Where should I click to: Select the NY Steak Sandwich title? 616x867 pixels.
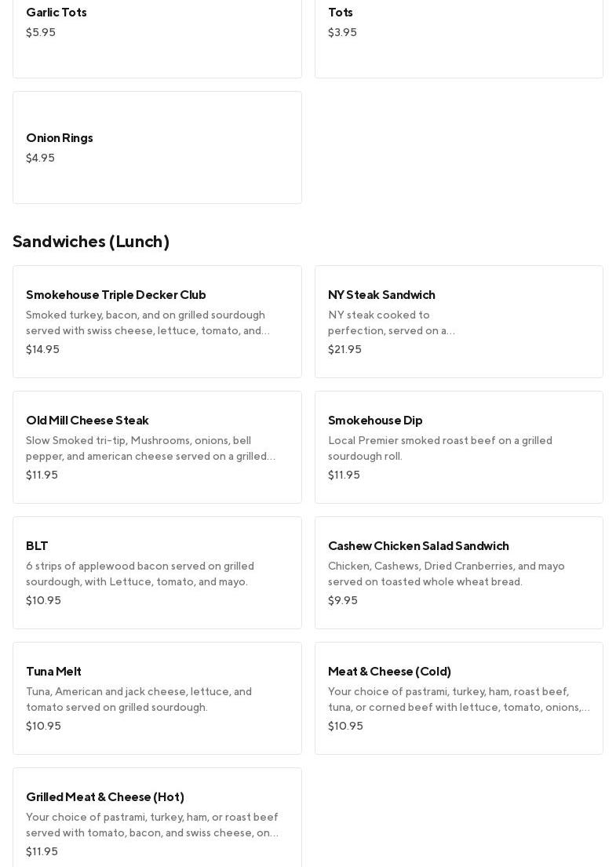381,295
